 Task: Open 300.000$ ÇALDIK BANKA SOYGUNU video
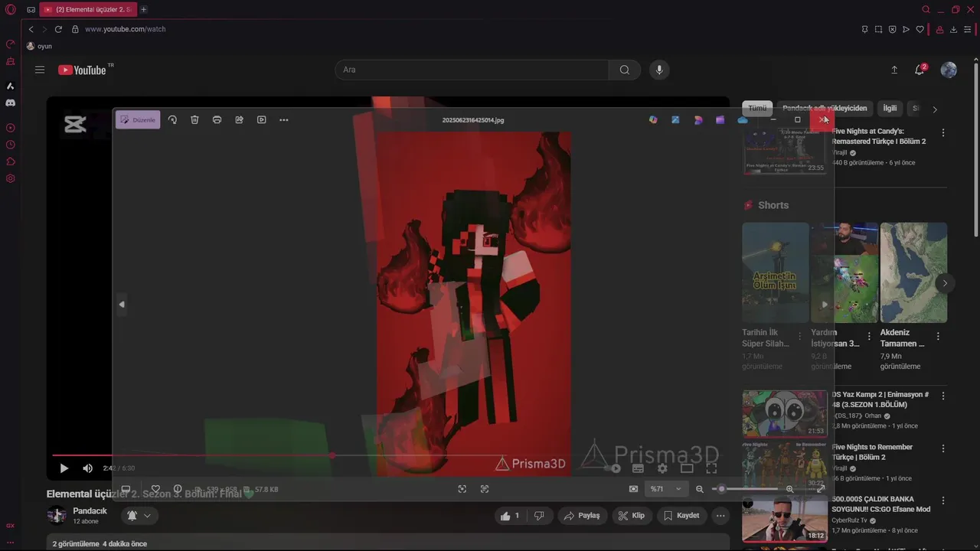[x=881, y=504]
